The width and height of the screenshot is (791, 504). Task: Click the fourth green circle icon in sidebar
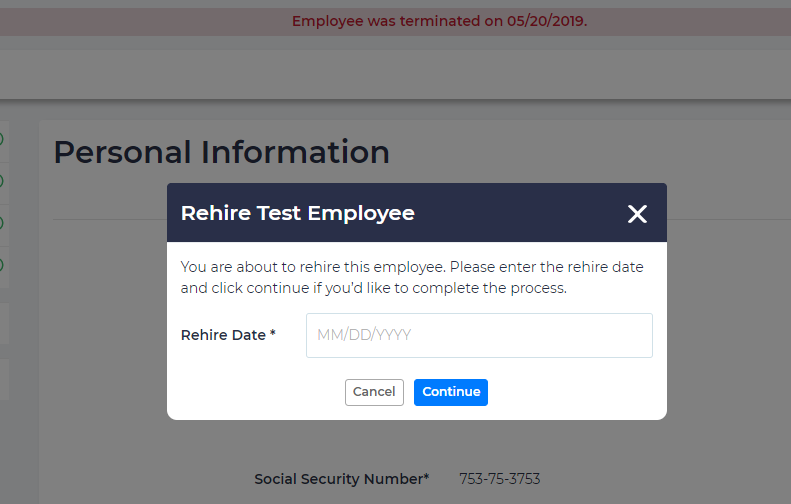(x=1, y=265)
